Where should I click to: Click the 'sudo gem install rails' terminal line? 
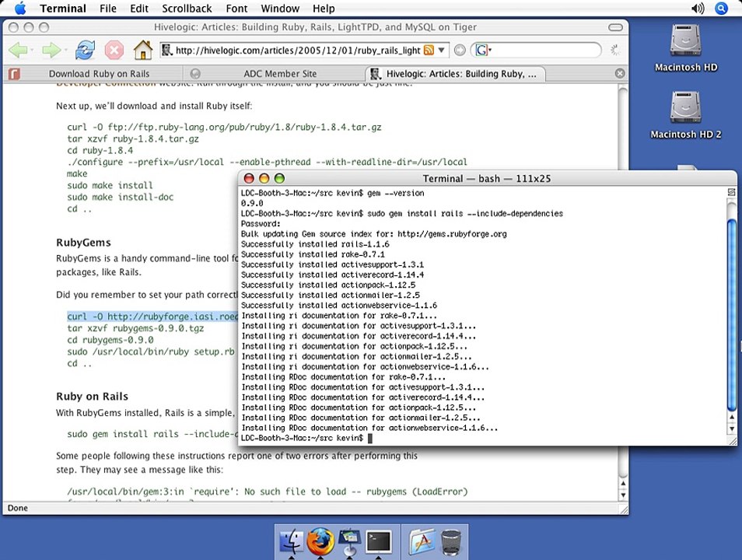[x=402, y=213]
